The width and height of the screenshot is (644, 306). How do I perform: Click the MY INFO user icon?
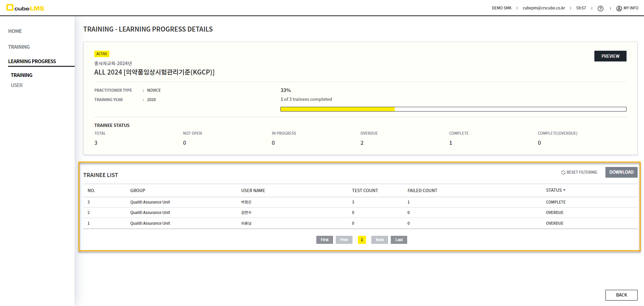[619, 8]
